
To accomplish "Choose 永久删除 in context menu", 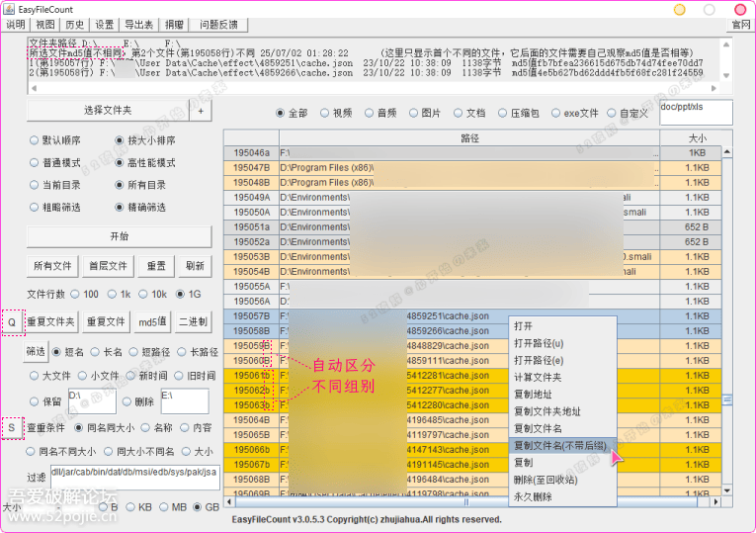I will click(x=562, y=496).
